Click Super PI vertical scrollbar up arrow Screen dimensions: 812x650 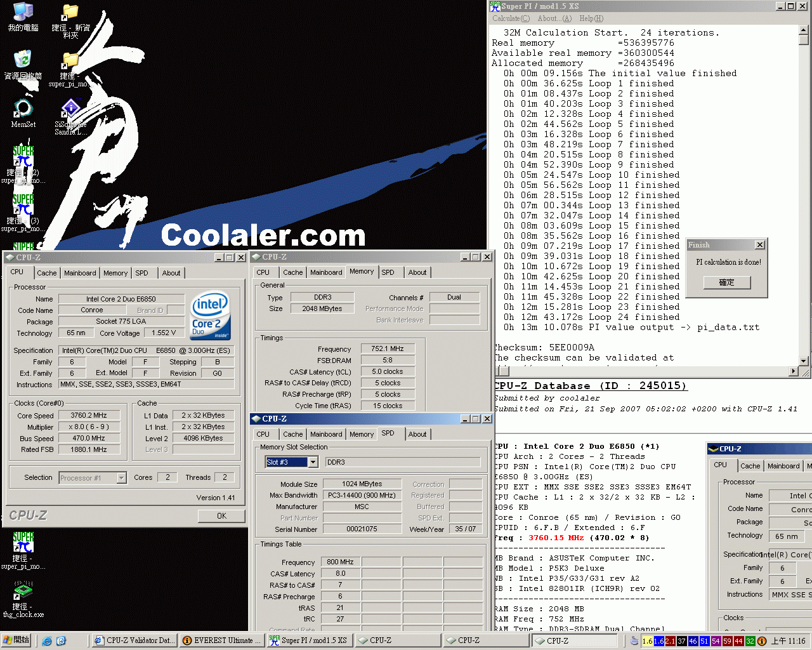pyautogui.click(x=804, y=30)
